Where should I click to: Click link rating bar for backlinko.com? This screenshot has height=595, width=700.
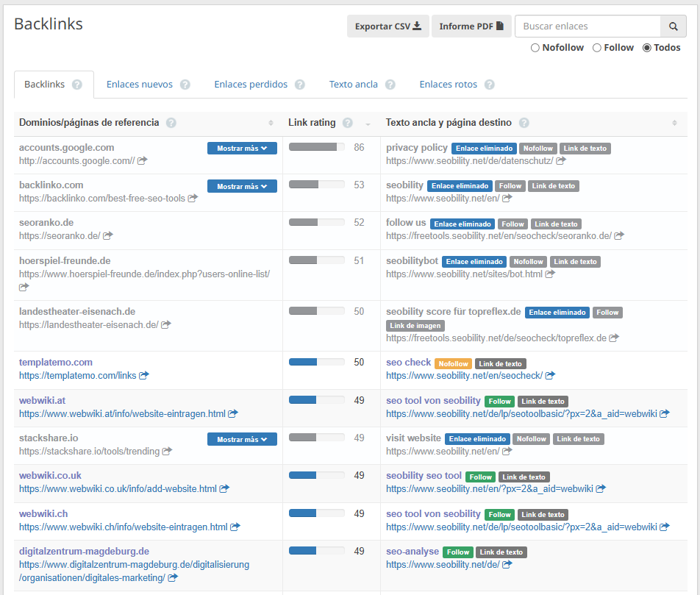(316, 185)
